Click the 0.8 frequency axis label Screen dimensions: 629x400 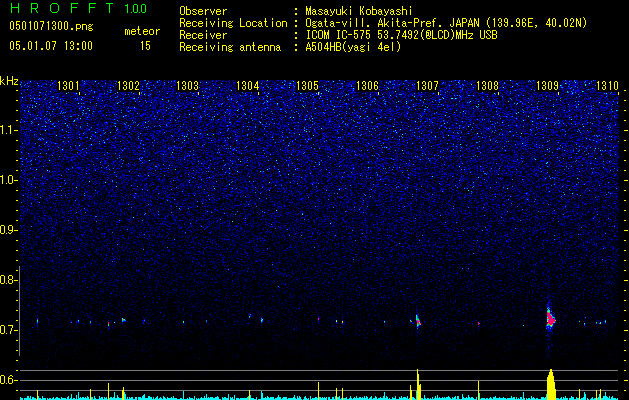(x=9, y=280)
